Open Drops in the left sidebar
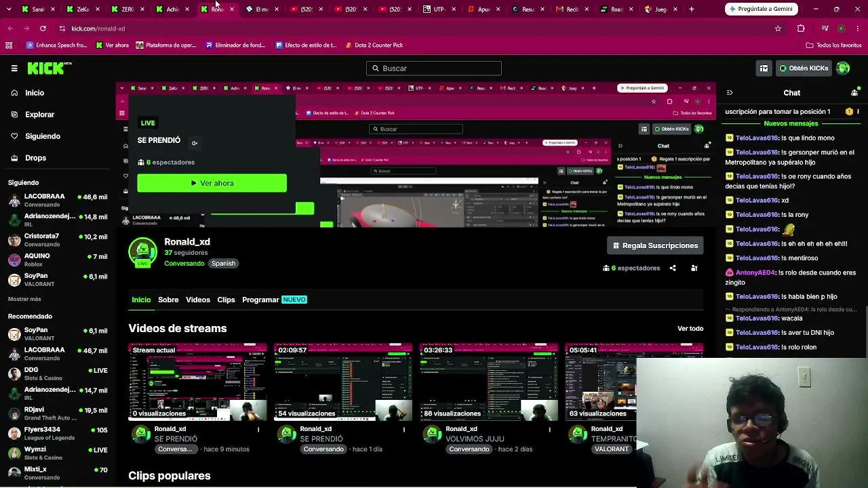Viewport: 868px width, 488px height. [x=36, y=158]
